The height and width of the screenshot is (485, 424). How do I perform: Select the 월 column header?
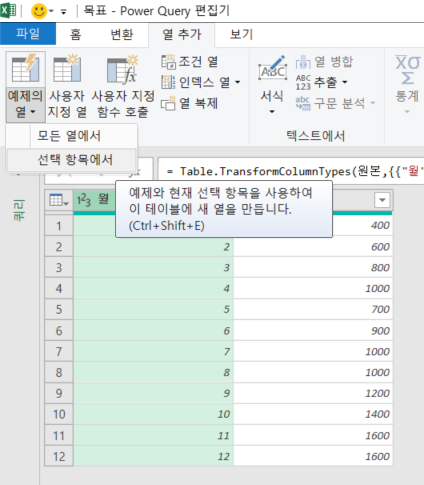click(103, 199)
